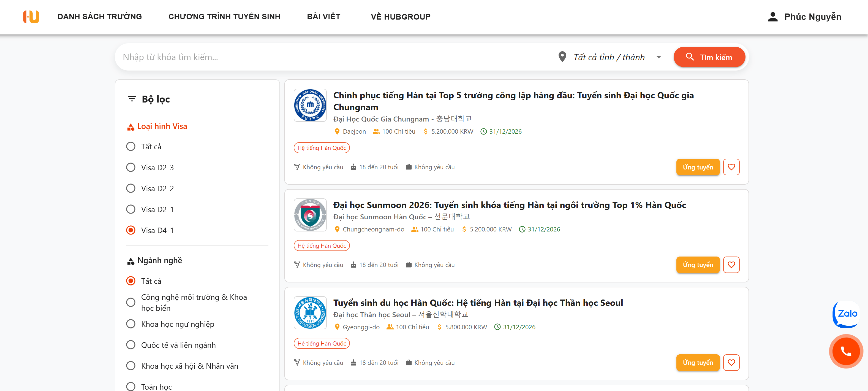Click the user profile icon
868x391 pixels.
pyautogui.click(x=773, y=17)
